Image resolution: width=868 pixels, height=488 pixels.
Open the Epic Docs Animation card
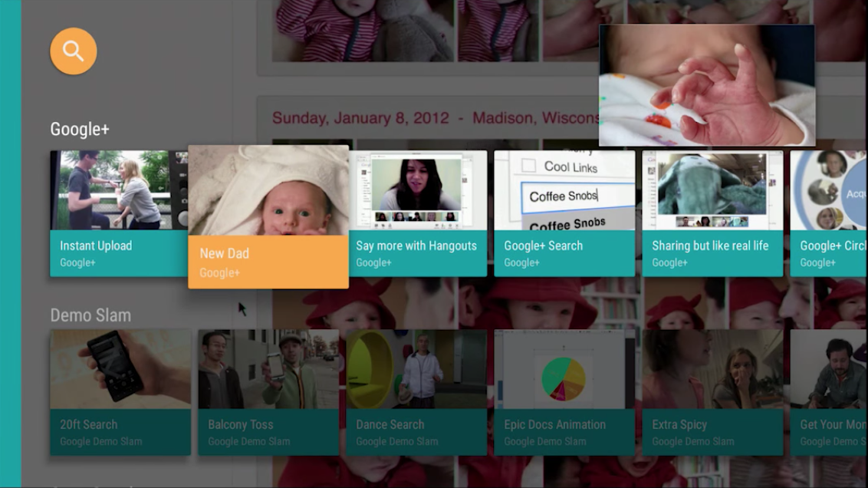pos(564,392)
